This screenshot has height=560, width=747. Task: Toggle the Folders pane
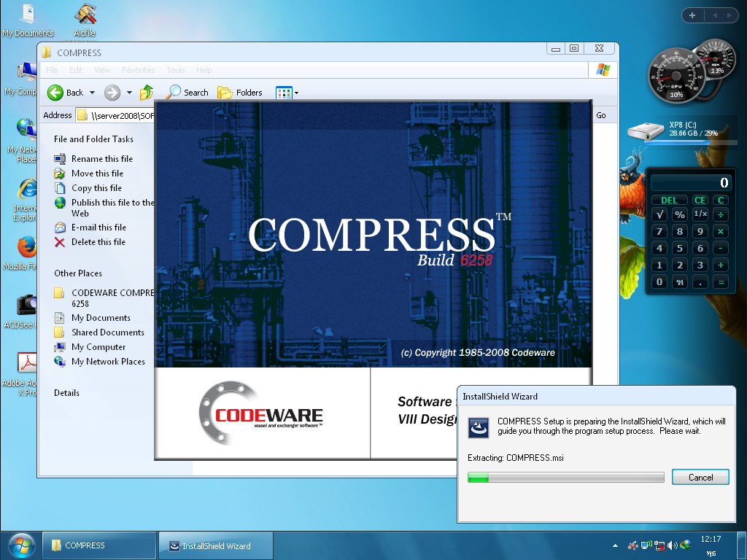239,93
